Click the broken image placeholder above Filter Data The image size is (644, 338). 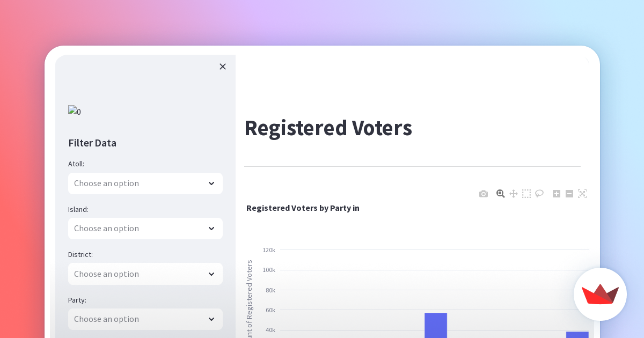click(73, 112)
